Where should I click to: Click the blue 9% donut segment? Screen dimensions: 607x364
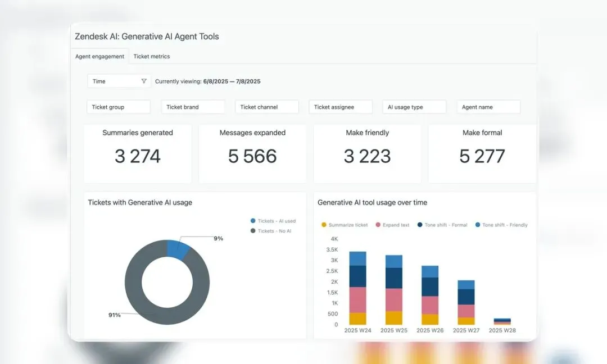(178, 249)
